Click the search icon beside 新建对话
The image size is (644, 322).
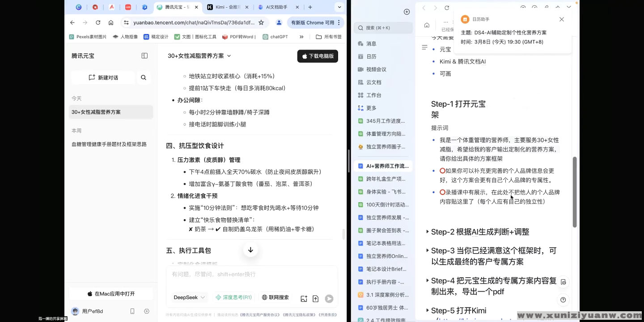(x=144, y=77)
